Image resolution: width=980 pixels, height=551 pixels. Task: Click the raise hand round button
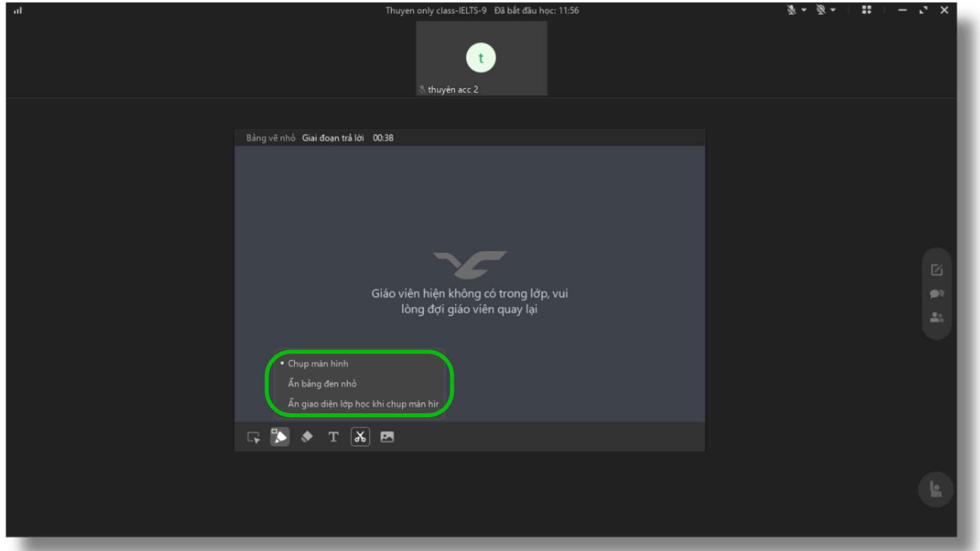tap(936, 490)
